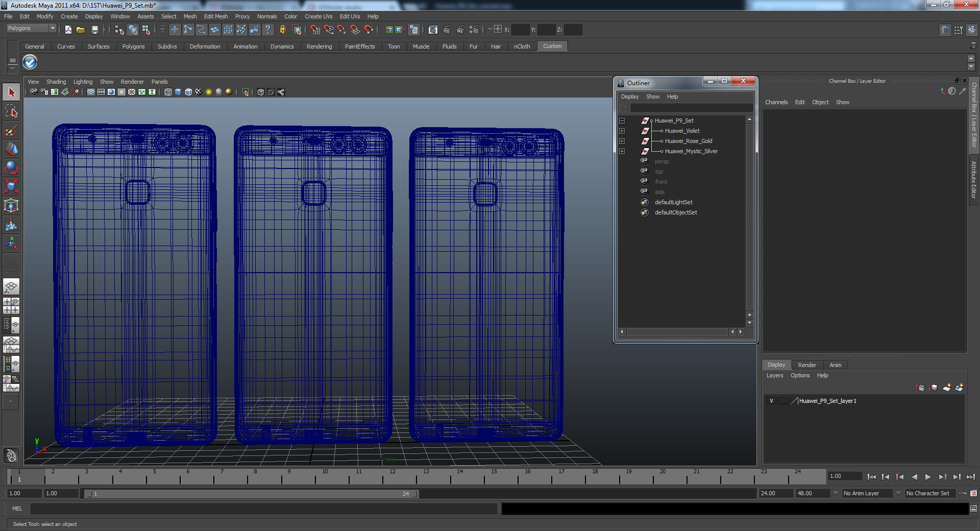The width and height of the screenshot is (980, 531).
Task: Expand the Huawei_Violet node in Outliner
Action: tap(622, 131)
